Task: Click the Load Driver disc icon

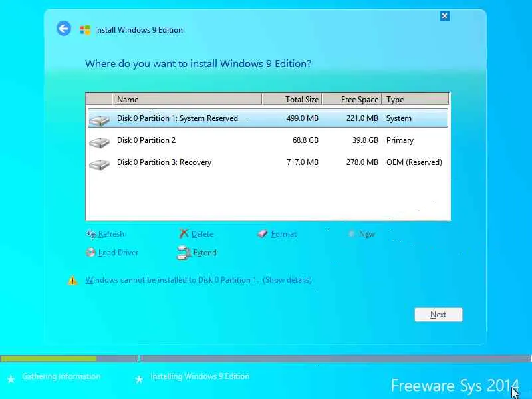Action: click(90, 253)
